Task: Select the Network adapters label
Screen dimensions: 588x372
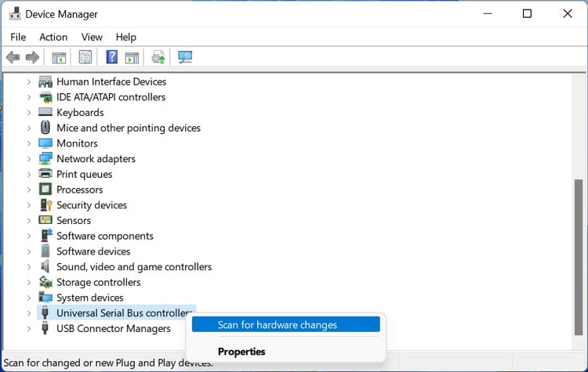Action: point(96,159)
